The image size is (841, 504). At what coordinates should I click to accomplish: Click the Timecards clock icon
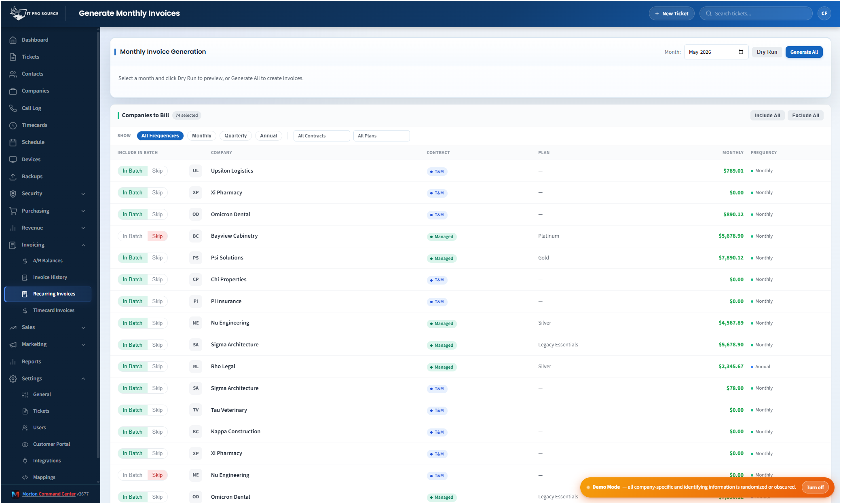point(13,125)
